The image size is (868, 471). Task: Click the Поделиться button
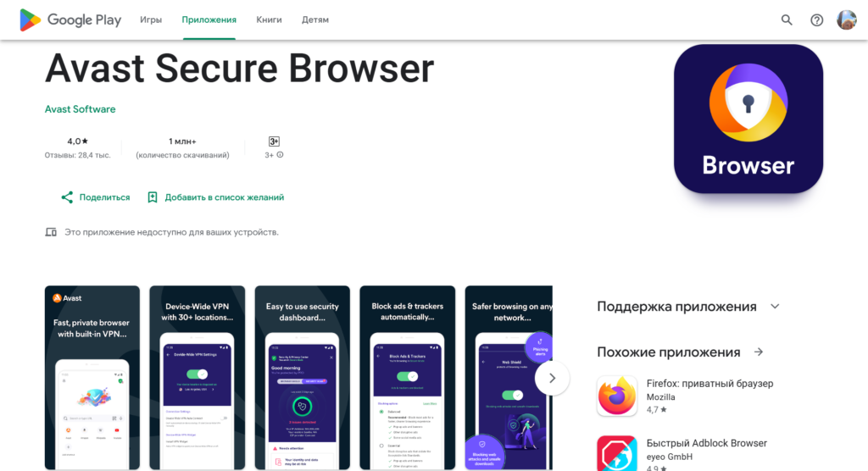point(95,197)
